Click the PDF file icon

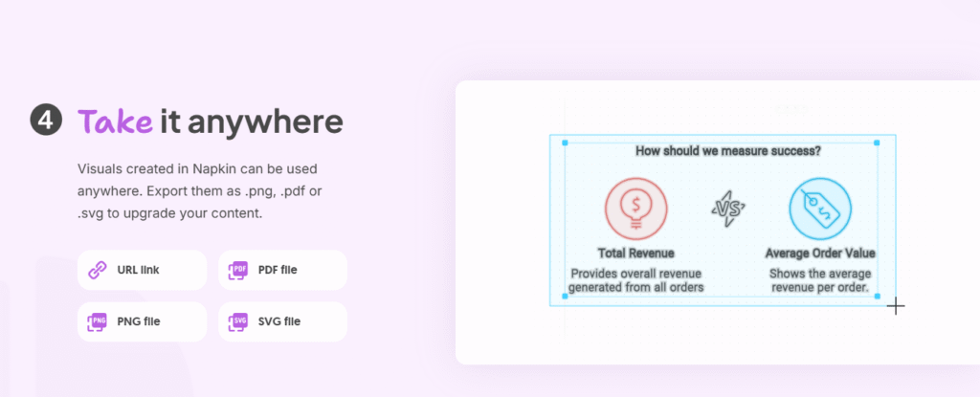tap(238, 270)
